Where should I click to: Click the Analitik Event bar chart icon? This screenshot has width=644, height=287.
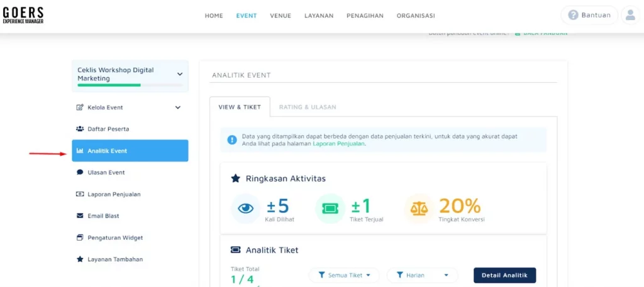click(80, 151)
